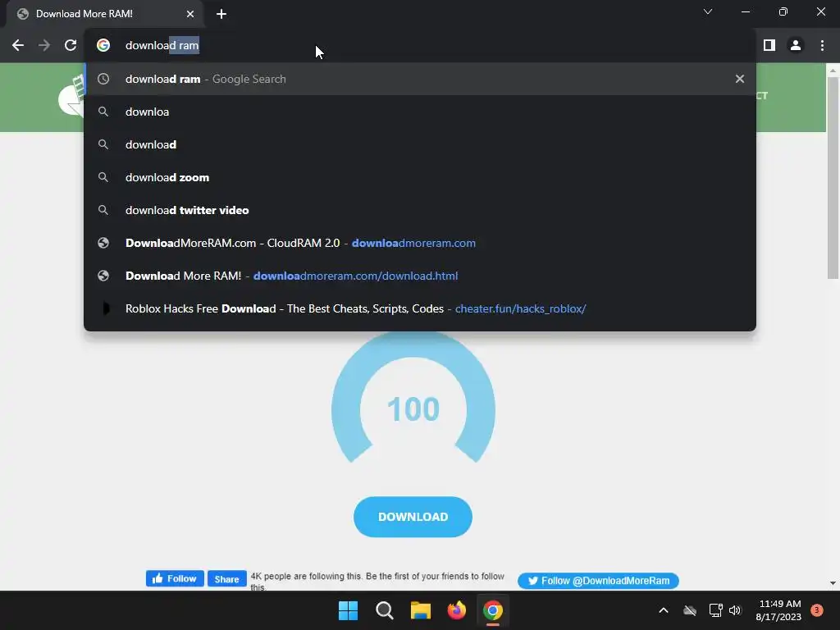
Task: Open the browser side panel icon
Action: pyautogui.click(x=769, y=46)
